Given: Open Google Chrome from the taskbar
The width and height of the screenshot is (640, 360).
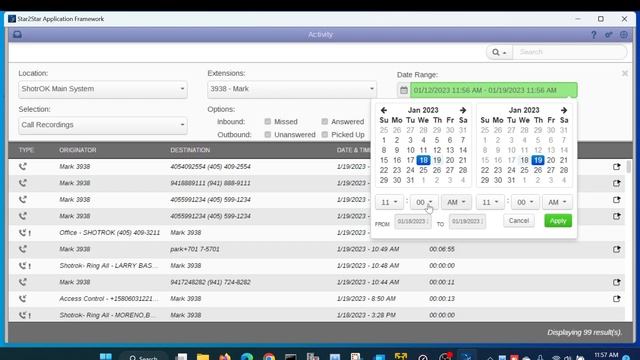Looking at the screenshot, I should tap(269, 357).
